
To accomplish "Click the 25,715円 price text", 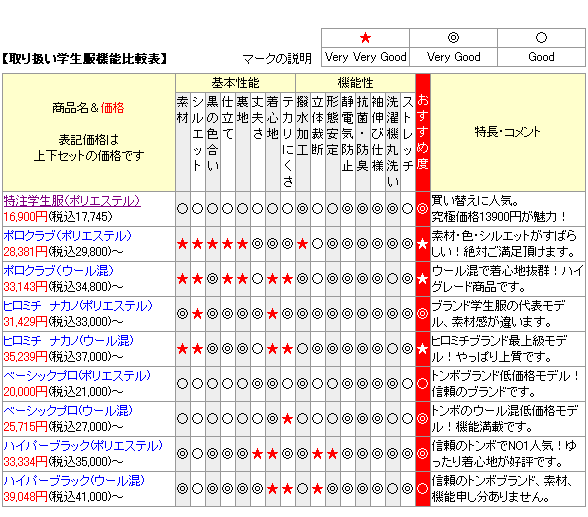I will 26,427.
